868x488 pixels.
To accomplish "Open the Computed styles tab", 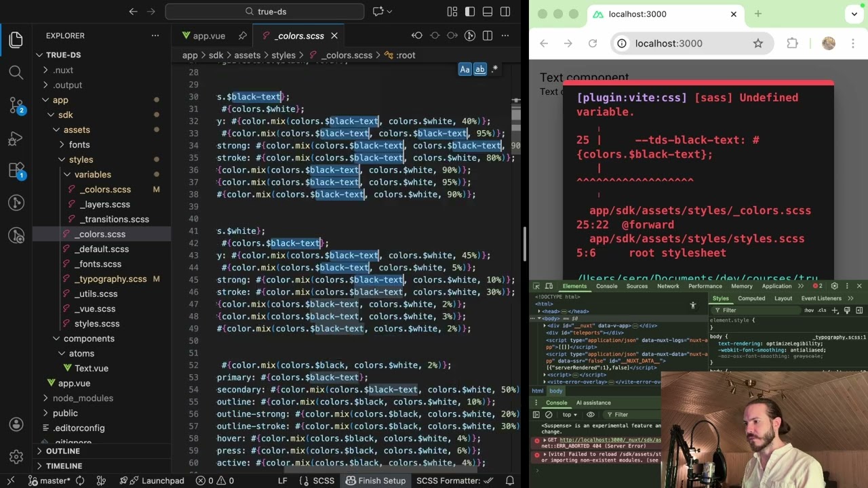I will coord(751,298).
